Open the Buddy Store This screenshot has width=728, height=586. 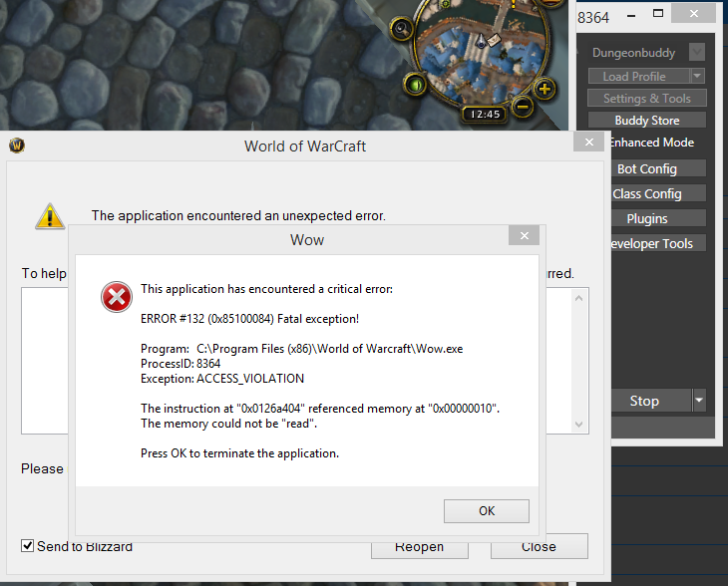[x=647, y=121]
